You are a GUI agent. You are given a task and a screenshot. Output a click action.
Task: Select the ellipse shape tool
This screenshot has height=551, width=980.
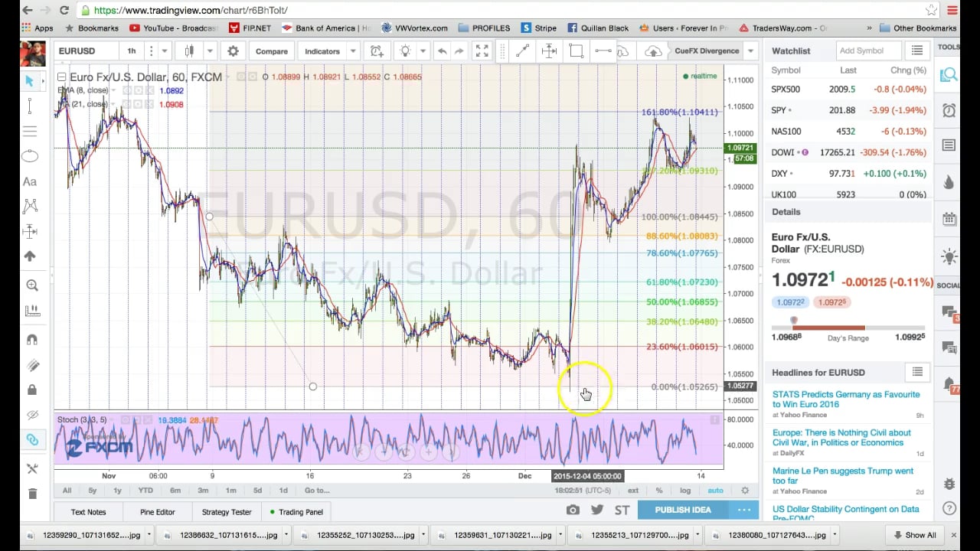pyautogui.click(x=30, y=156)
